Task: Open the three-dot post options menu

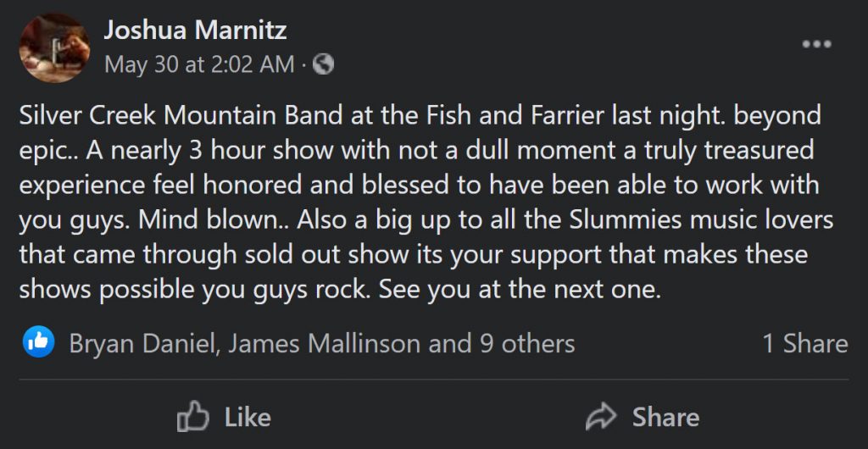Action: (x=816, y=44)
